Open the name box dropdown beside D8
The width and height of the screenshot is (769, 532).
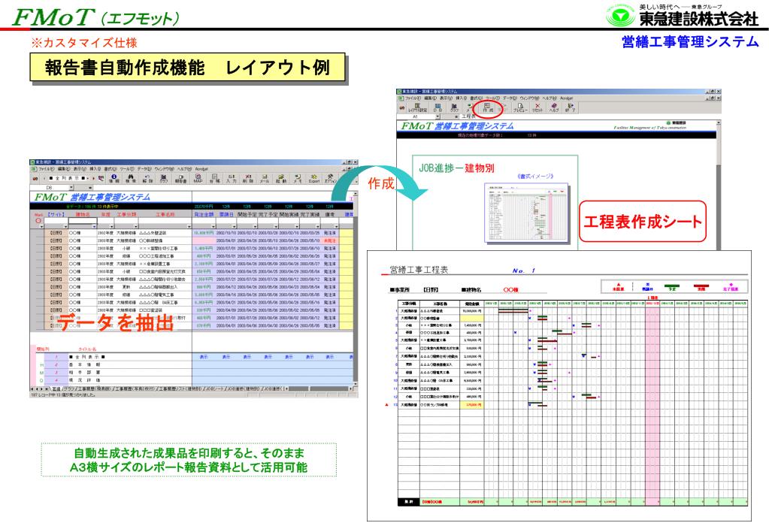(71, 187)
